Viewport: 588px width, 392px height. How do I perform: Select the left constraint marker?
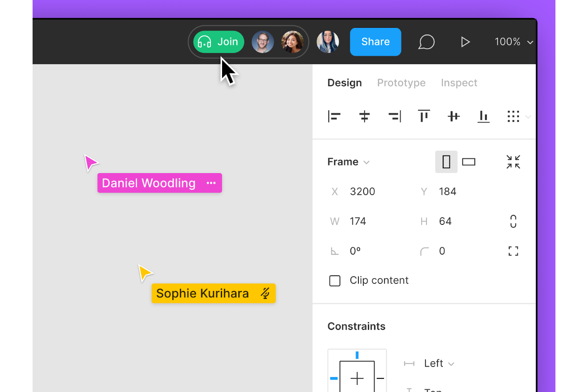(x=334, y=378)
